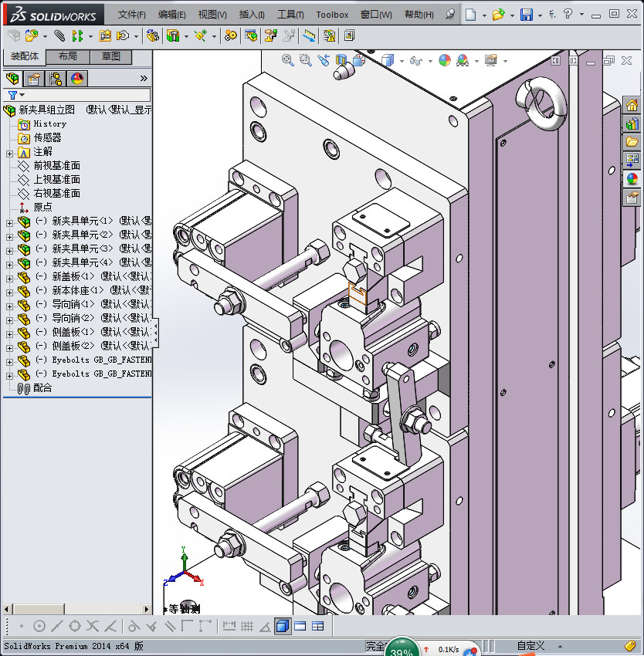Click the Bill of Materials icon
This screenshot has width=644, height=656.
[251, 36]
